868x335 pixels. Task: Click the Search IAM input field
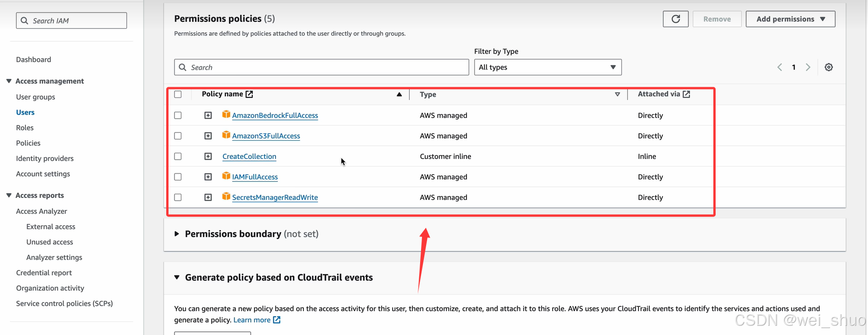[72, 21]
